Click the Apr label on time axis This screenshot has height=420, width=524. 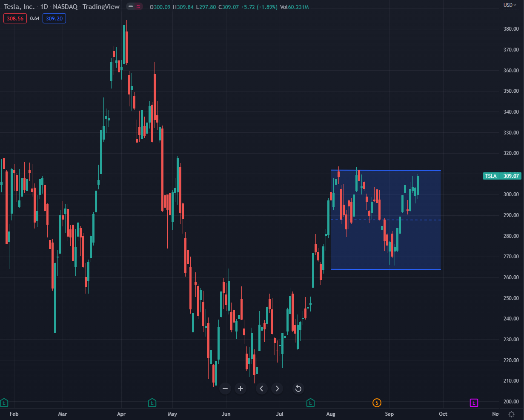121,414
